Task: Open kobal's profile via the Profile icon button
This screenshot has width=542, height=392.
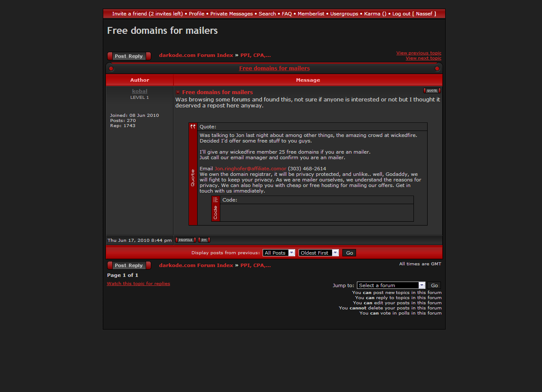Action: [x=186, y=240]
